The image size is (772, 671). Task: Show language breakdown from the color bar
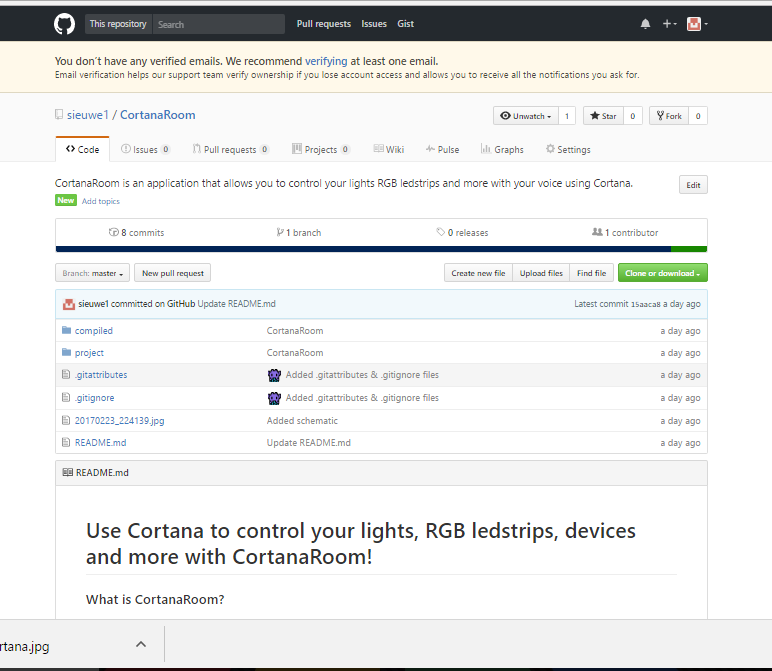[382, 249]
